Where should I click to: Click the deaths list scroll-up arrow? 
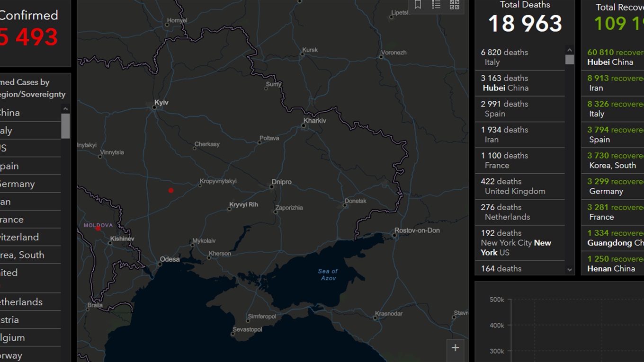570,50
